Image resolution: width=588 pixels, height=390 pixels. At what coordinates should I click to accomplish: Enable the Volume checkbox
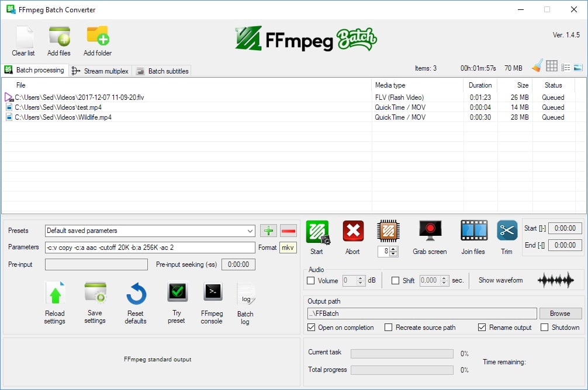tap(311, 281)
